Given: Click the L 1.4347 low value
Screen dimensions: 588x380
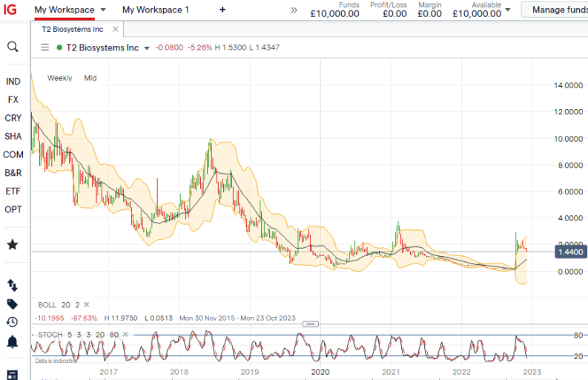Looking at the screenshot, I should tap(265, 47).
